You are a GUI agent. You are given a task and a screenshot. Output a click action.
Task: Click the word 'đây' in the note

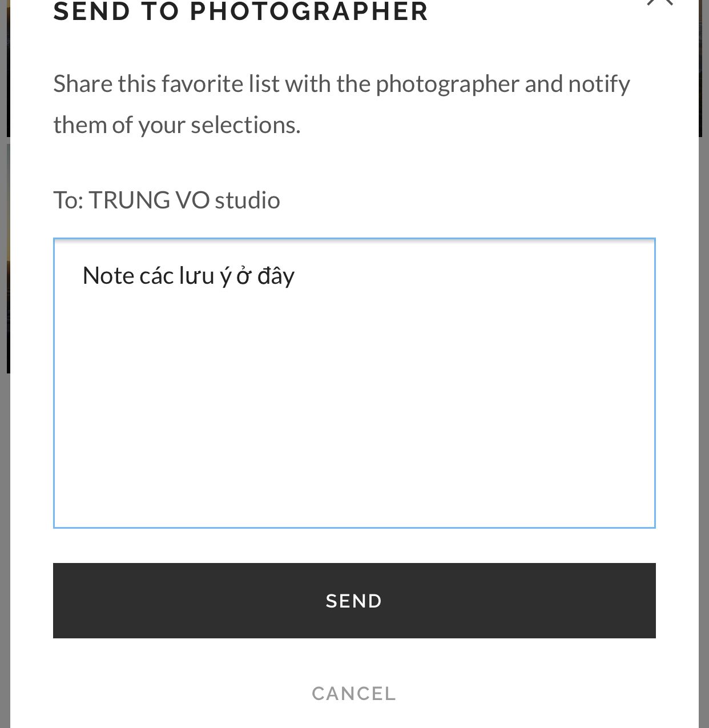click(x=276, y=276)
